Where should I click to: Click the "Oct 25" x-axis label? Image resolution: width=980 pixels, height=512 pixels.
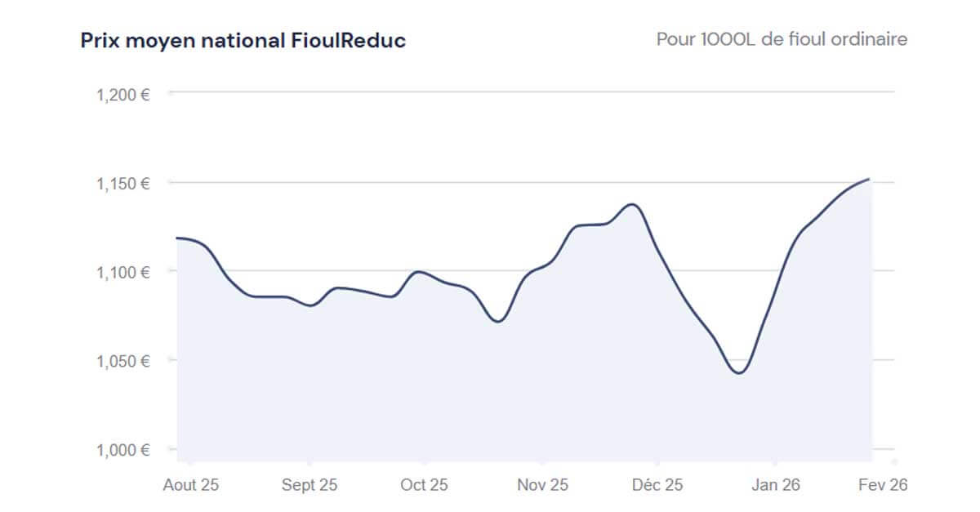click(424, 485)
